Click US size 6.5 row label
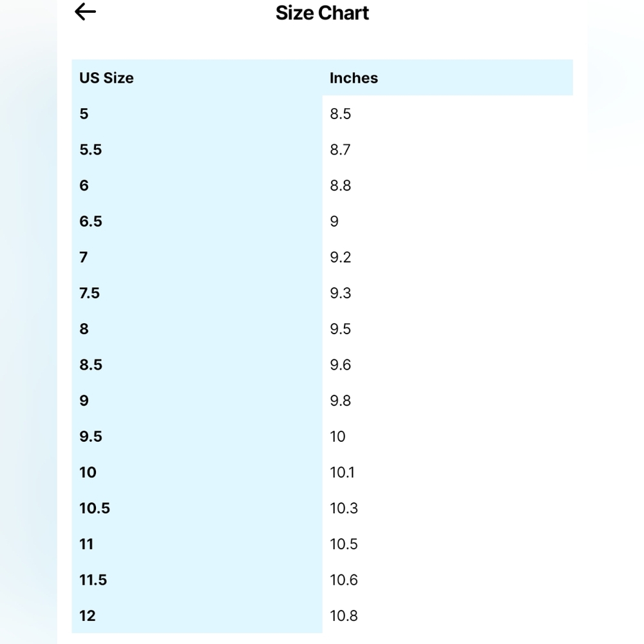Screen dimensions: 644x644 tap(90, 222)
